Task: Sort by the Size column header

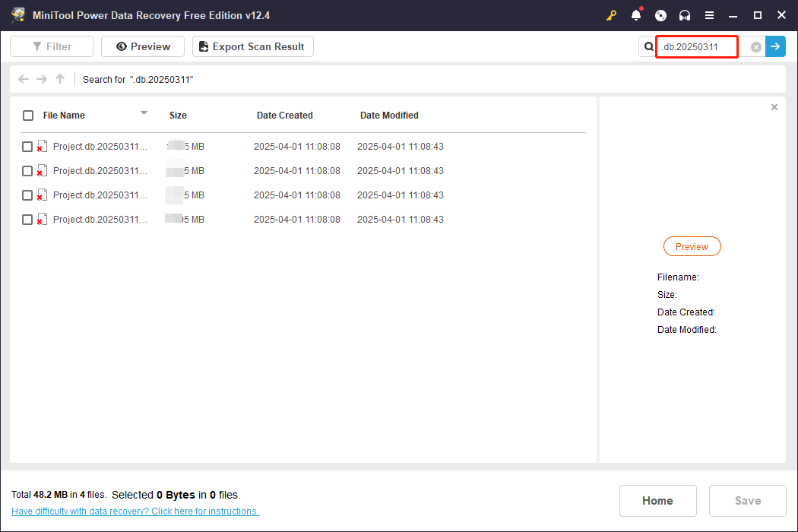Action: 178,116
